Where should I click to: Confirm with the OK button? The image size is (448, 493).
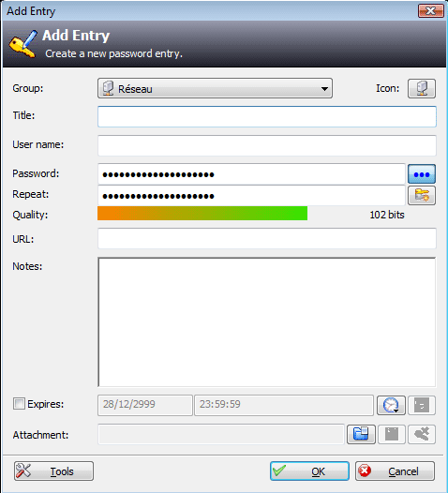(x=309, y=471)
